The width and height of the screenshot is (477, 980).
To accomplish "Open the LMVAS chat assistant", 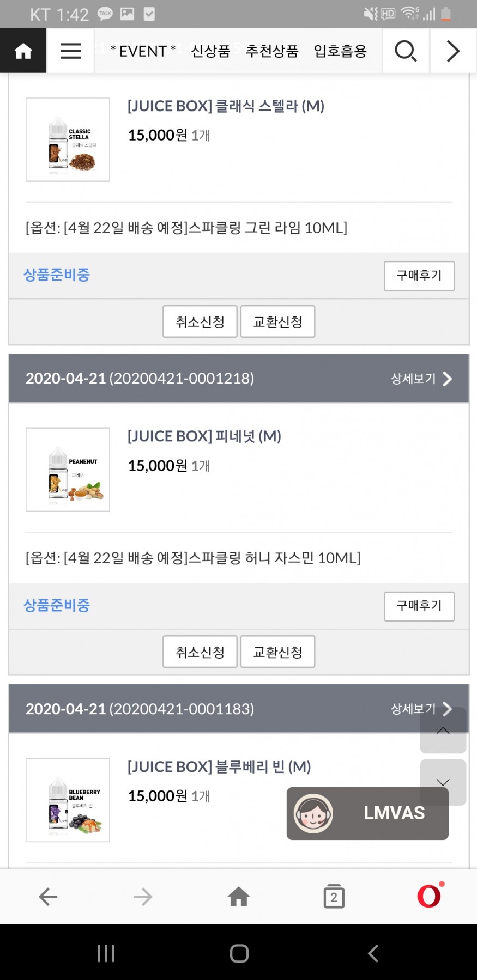I will point(367,813).
